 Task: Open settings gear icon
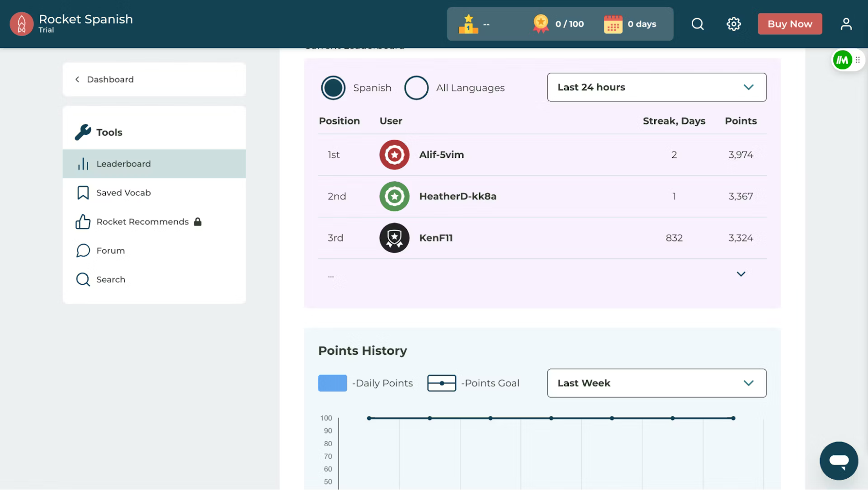734,24
